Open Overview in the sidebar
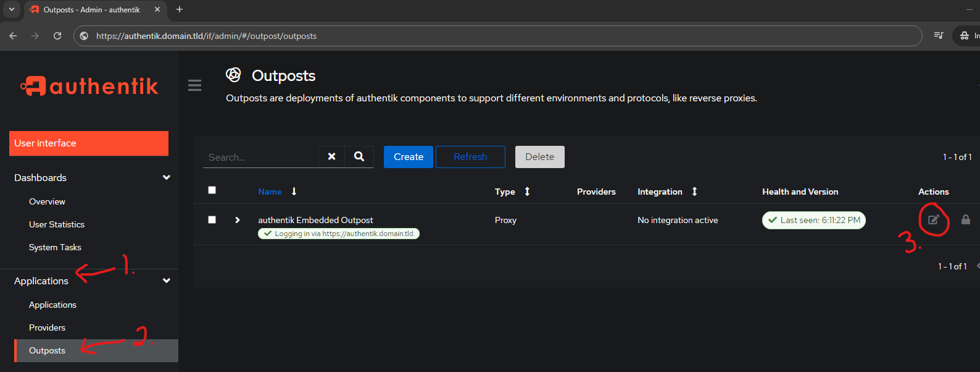The image size is (980, 372). tap(47, 201)
